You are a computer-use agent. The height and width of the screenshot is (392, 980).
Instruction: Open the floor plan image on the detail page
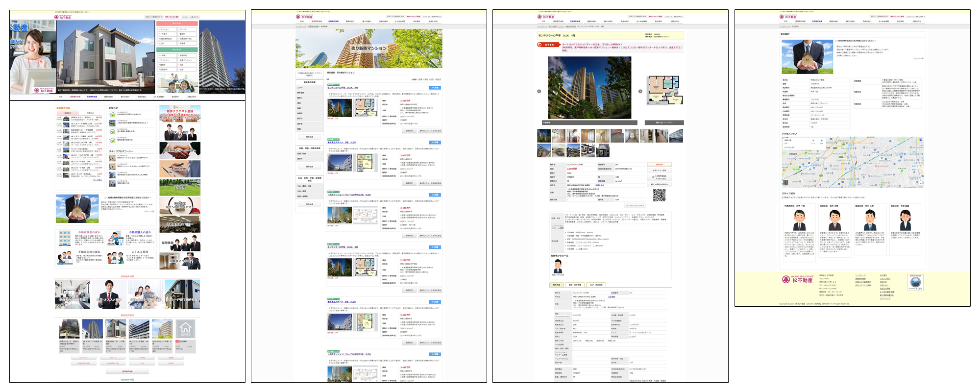point(665,91)
